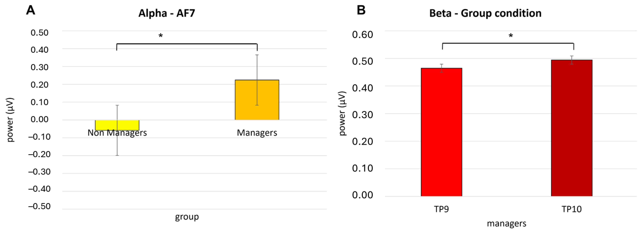
Task: Click the lowercase "managers" x-axis title
Action: click(506, 224)
